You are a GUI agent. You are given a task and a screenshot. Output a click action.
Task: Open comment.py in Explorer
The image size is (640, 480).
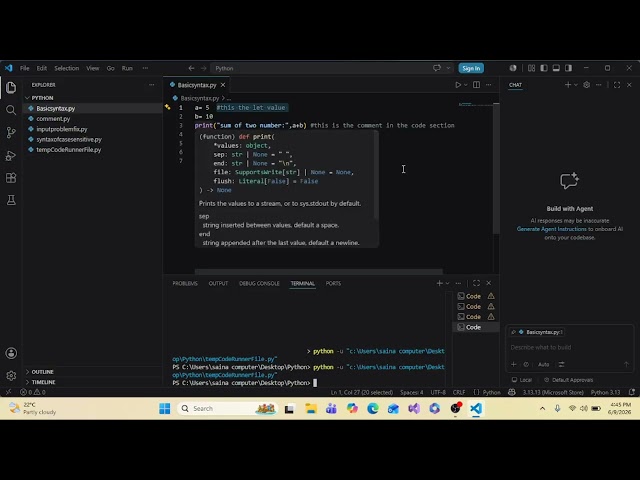53,119
